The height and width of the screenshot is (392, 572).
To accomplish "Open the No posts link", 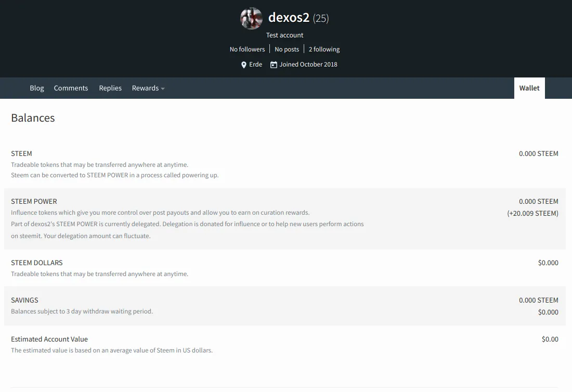I will (x=287, y=49).
